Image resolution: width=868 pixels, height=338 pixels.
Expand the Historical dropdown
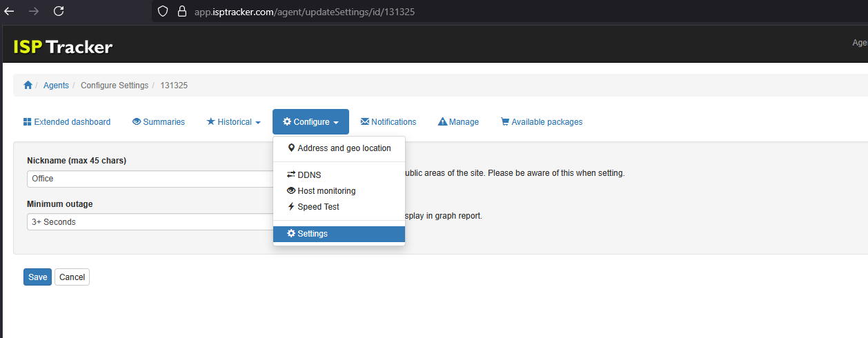click(x=233, y=122)
